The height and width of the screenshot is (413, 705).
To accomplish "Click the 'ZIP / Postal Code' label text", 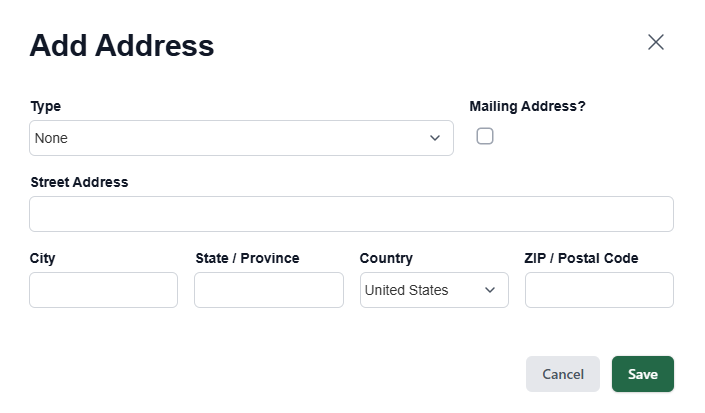I will (581, 258).
